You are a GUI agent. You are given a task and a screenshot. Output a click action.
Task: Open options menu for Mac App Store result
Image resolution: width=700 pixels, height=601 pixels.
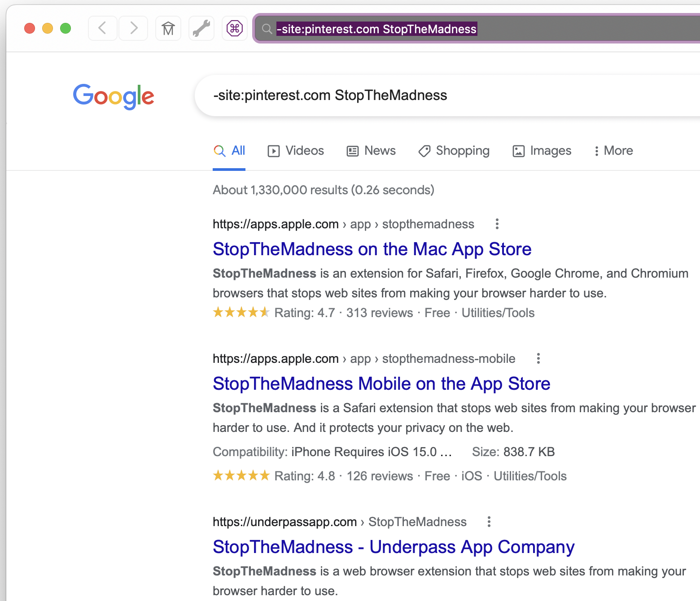point(497,224)
